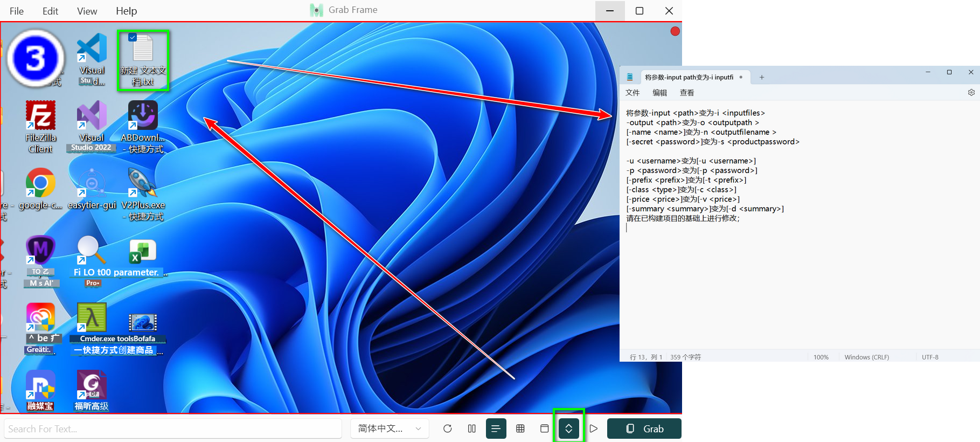Open the 编辑 menu in Notepad
980x442 pixels.
tap(659, 93)
